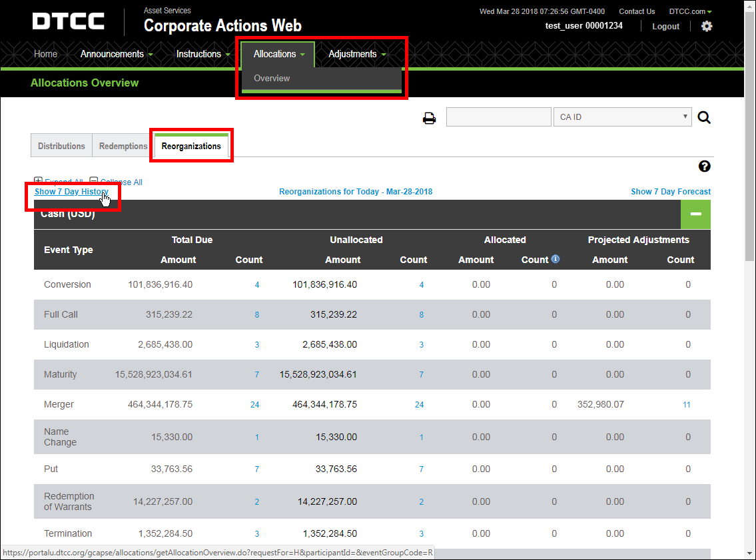The width and height of the screenshot is (756, 560).
Task: Click the help question mark icon
Action: point(704,166)
